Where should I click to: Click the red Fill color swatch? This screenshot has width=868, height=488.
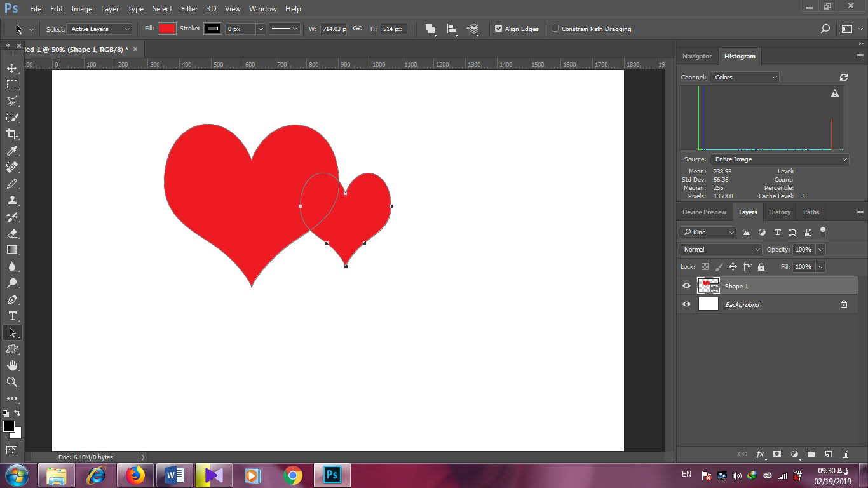pos(167,29)
